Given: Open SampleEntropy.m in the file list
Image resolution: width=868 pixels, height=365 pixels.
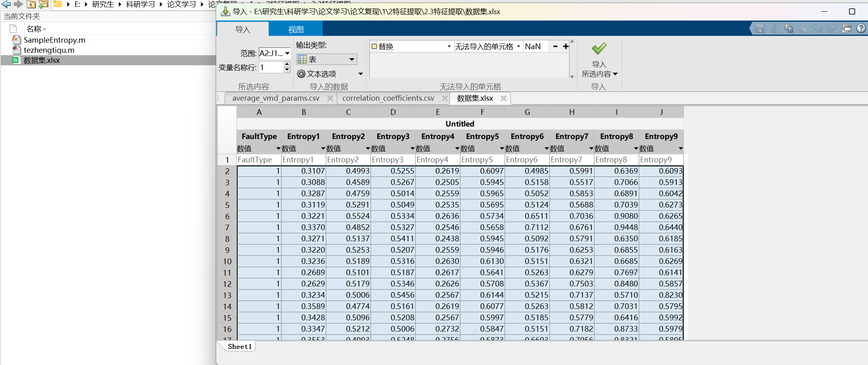Looking at the screenshot, I should [x=54, y=40].
